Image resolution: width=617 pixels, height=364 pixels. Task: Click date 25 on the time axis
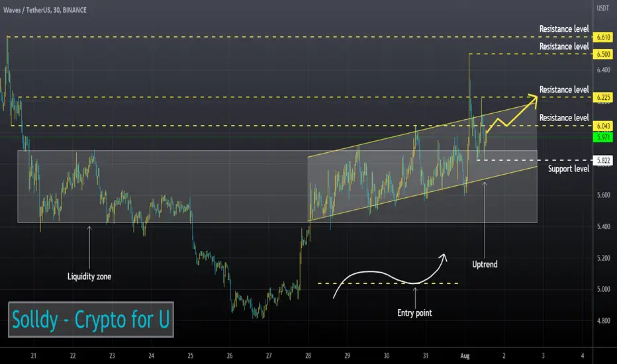coord(191,356)
